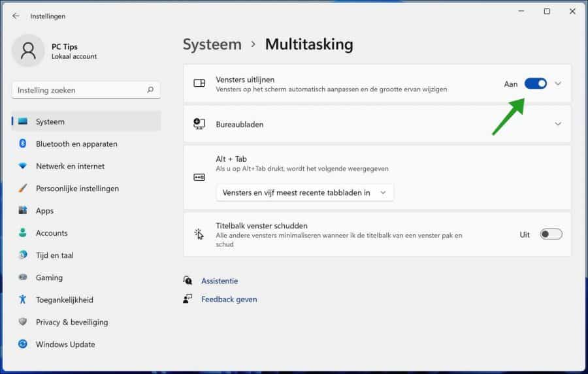Click the PC Tips user avatar icon
Viewport: 588px width, 374px height.
click(x=28, y=51)
